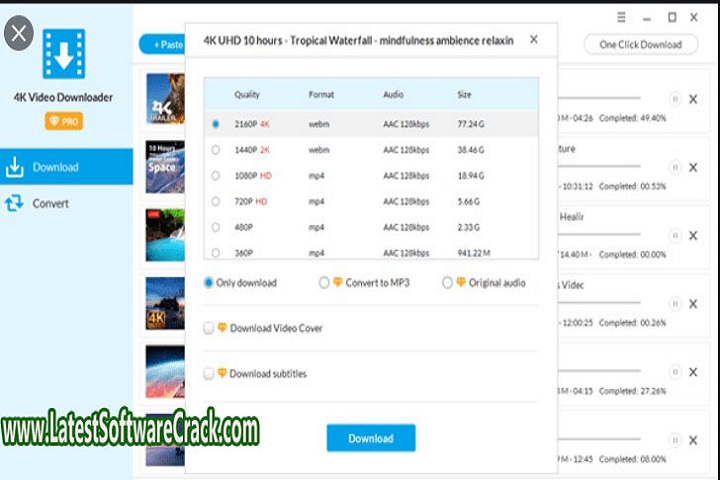Image resolution: width=720 pixels, height=480 pixels.
Task: Click the Paste URL button
Action: point(162,45)
